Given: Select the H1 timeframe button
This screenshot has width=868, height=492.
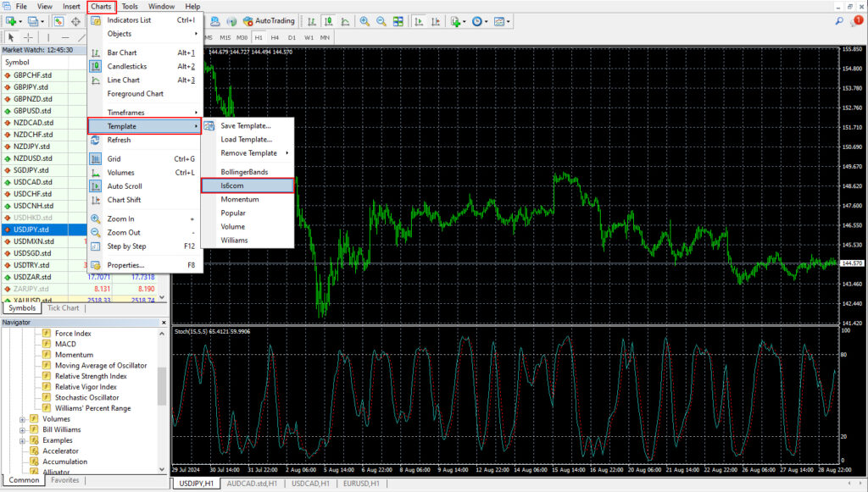Looking at the screenshot, I should [x=259, y=37].
